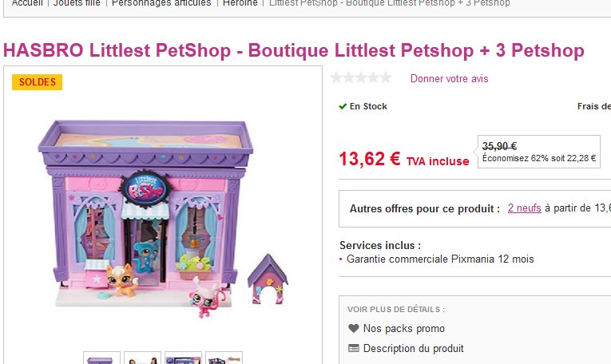611x364 pixels.
Task: Select the fourth product thumbnail
Action: tap(224, 358)
